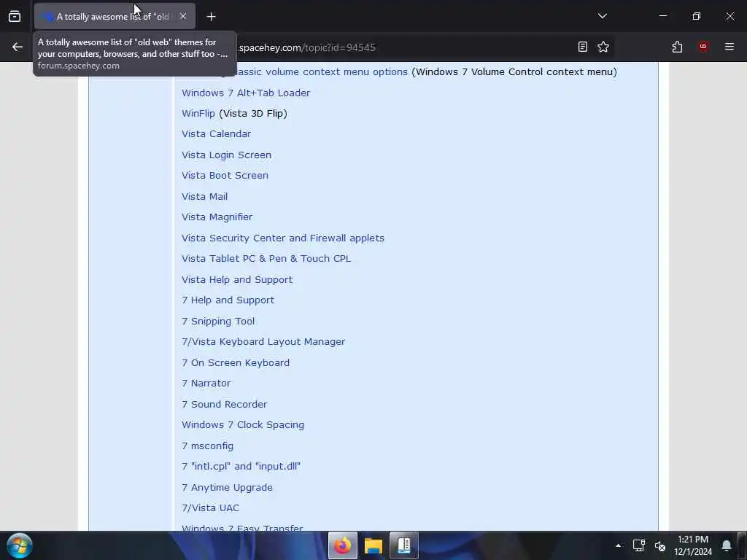Open Vista Magnifier link
Image resolution: width=747 pixels, height=560 pixels.
(217, 217)
